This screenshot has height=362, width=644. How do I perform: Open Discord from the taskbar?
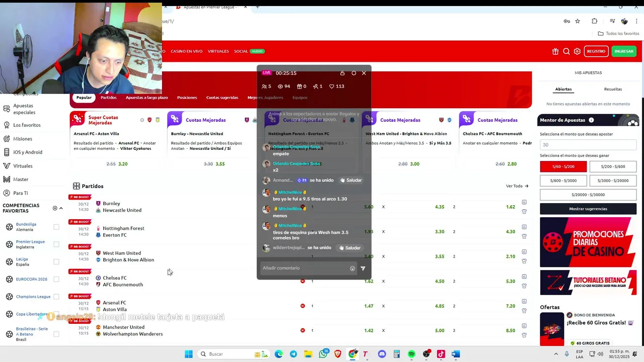point(382,354)
